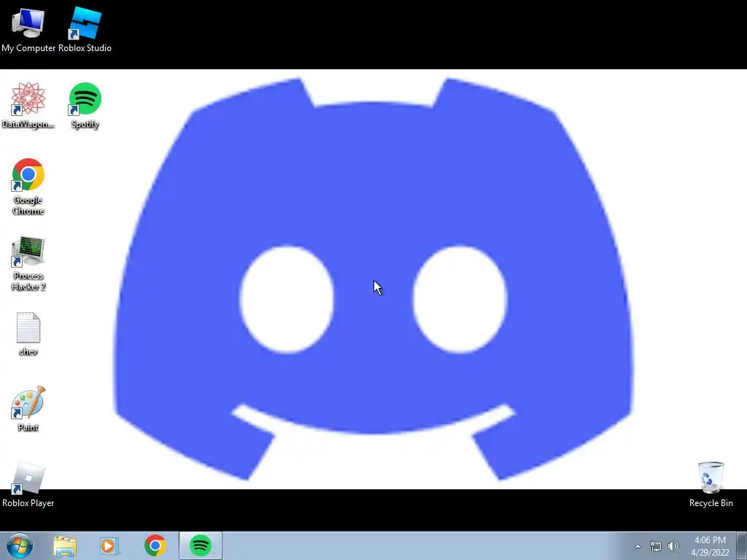Show hidden tray icons arrow
747x560 pixels.
638,546
